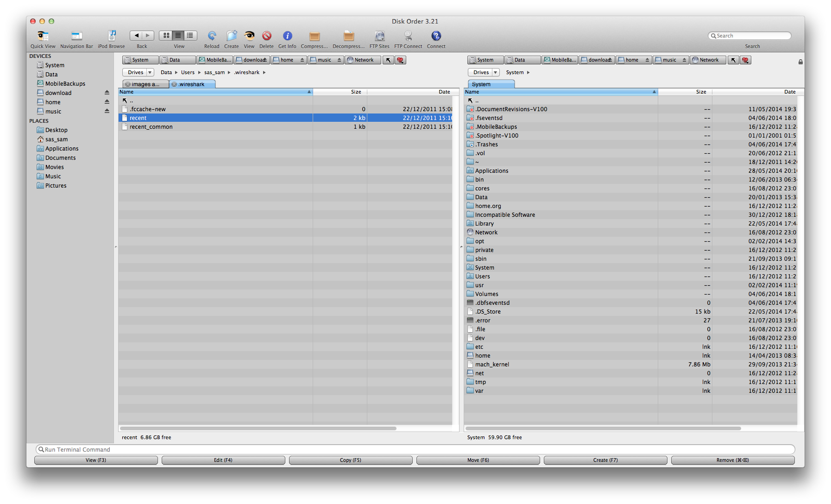
Task: Open Get Info for the selected file
Action: (287, 36)
